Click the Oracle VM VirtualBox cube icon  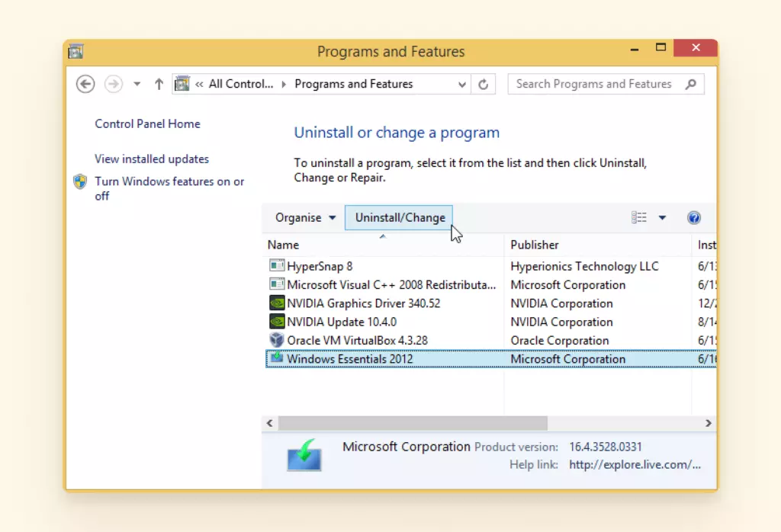[x=277, y=340]
